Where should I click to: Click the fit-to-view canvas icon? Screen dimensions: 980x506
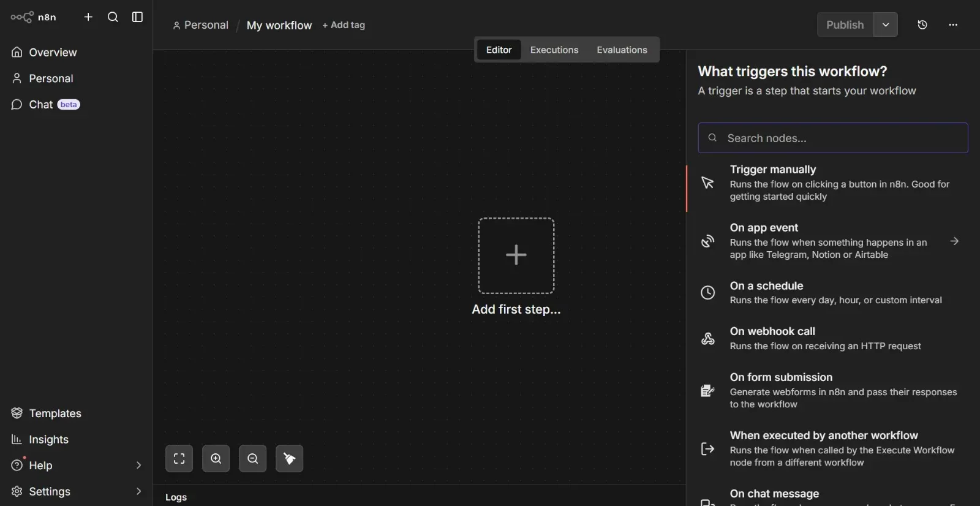179,459
